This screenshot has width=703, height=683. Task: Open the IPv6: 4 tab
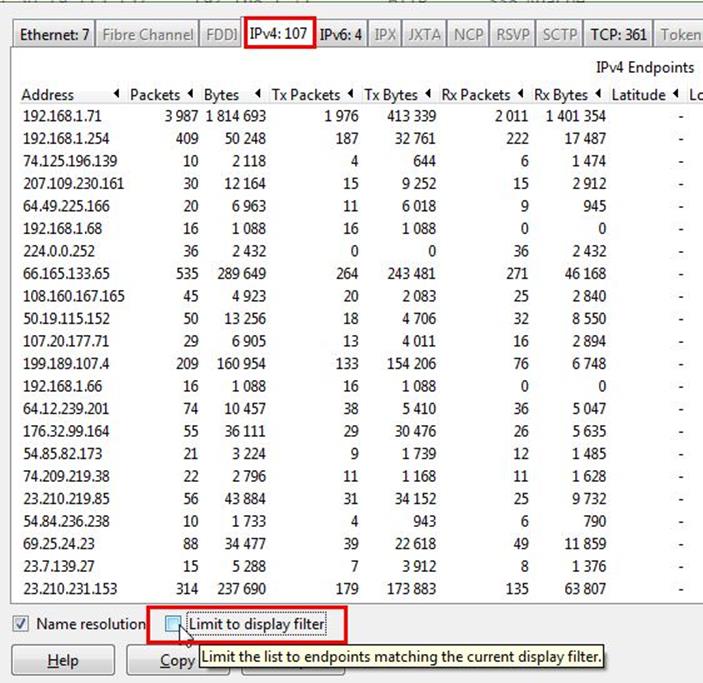[x=342, y=34]
